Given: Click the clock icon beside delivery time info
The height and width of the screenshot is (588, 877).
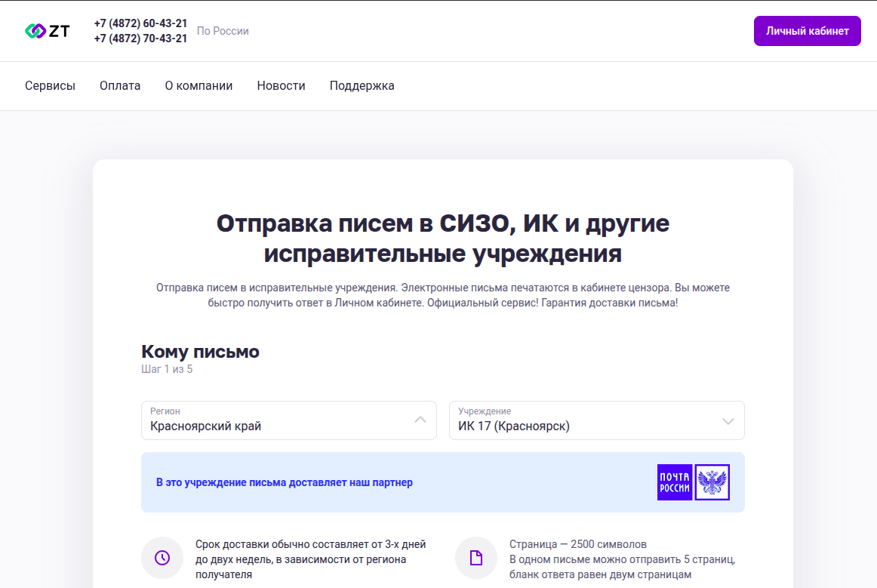Looking at the screenshot, I should point(162,557).
